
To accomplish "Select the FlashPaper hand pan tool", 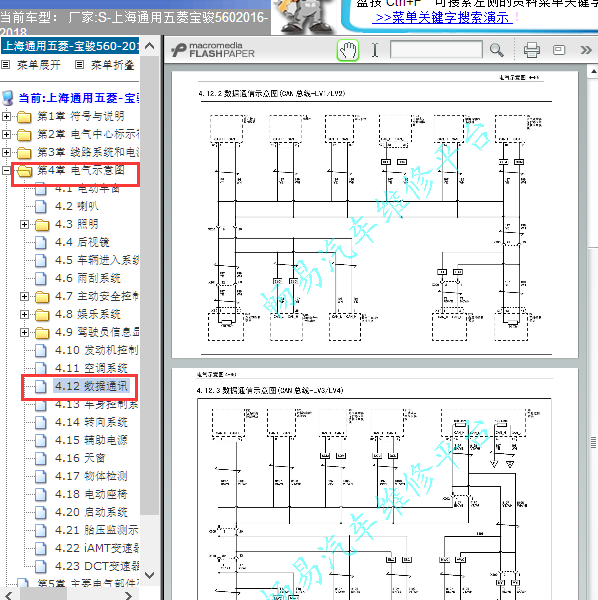I will coord(348,50).
